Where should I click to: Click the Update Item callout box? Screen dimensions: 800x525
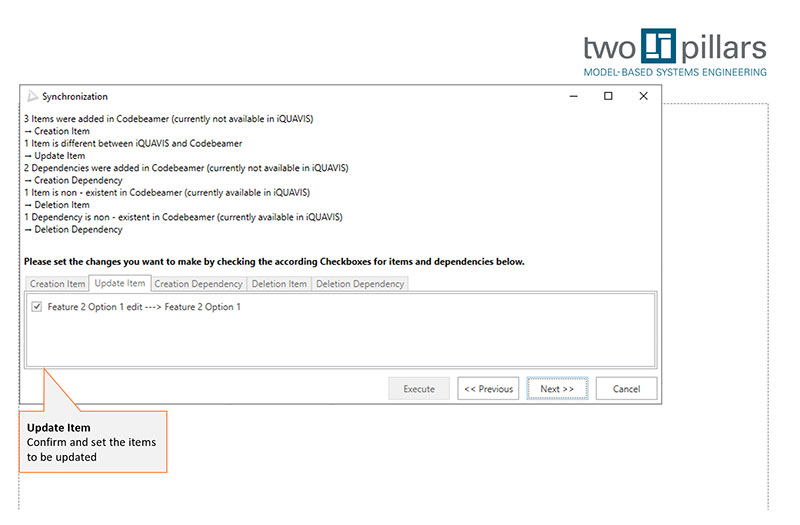click(95, 442)
